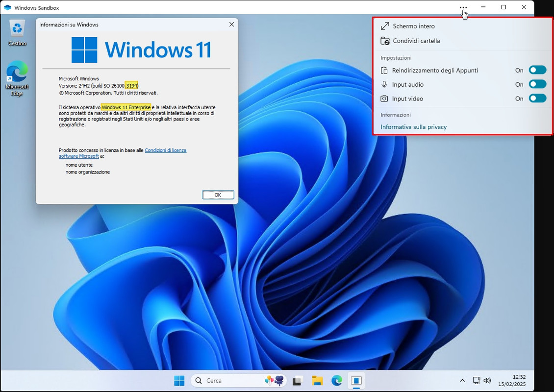Click the search highlight balloons icon
Screen dimensions: 554x392
tap(275, 380)
